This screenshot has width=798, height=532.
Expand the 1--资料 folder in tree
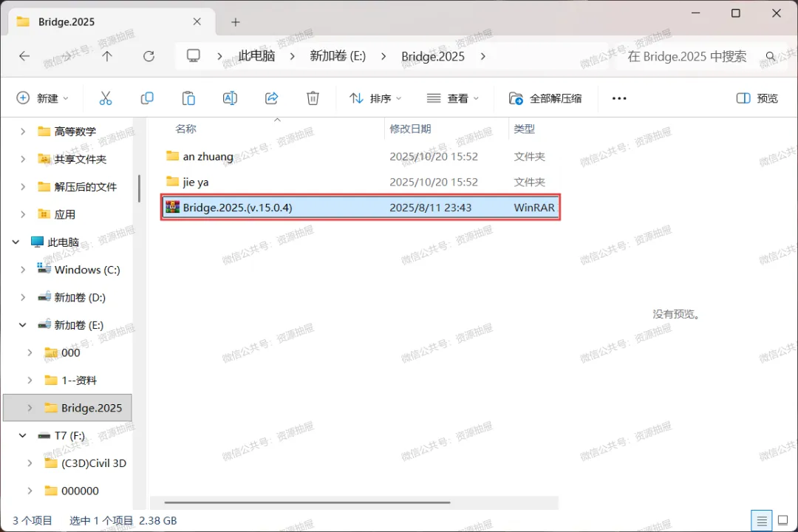(30, 381)
